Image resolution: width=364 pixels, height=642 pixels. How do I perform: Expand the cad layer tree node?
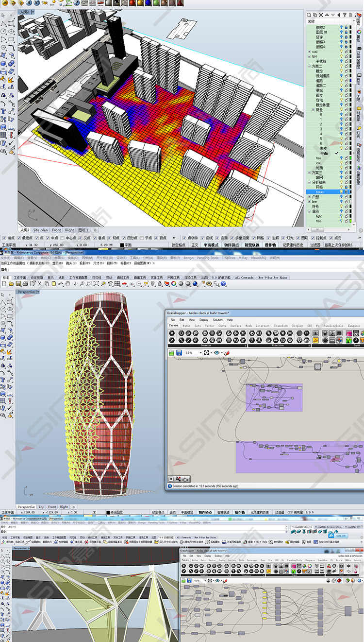[309, 52]
